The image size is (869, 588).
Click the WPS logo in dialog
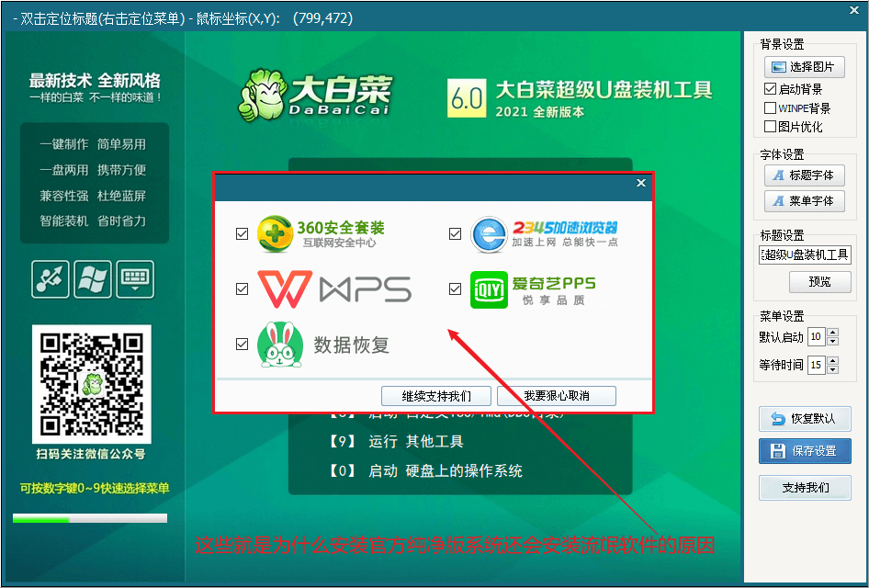point(334,289)
